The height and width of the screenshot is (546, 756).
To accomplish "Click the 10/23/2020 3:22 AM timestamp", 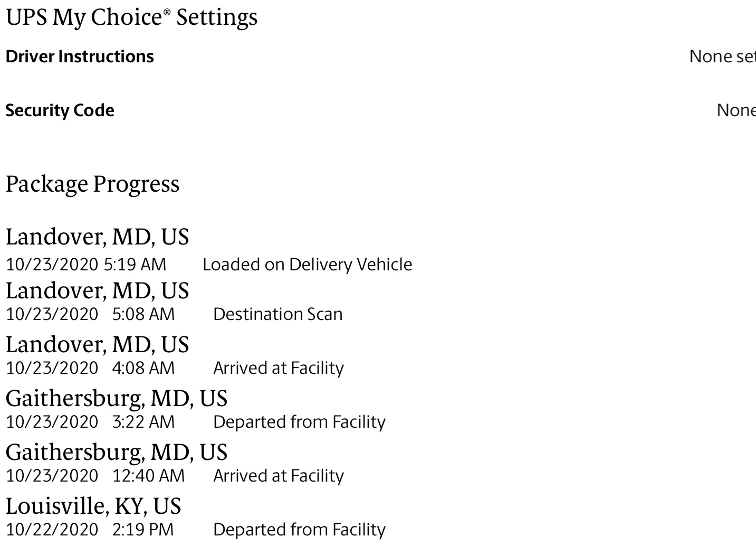I will [x=90, y=422].
